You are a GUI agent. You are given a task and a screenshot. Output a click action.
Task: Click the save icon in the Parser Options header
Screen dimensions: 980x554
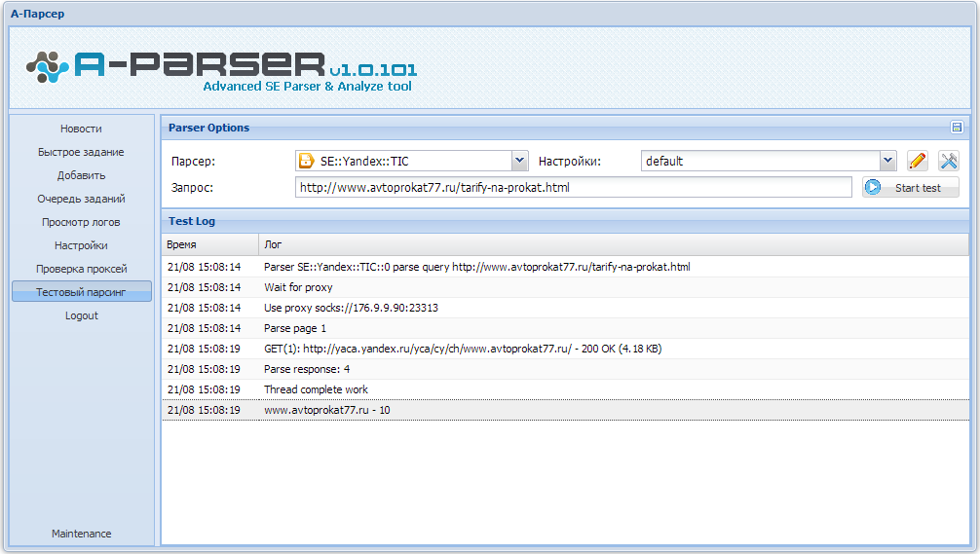tap(957, 128)
